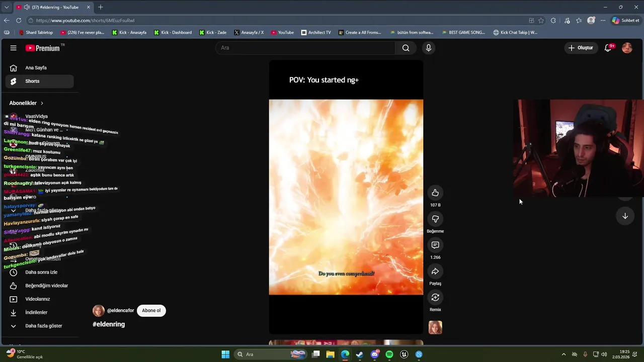Open the BEST GAME SONG bookmark
Screen dimensions: 644x362
(x=463, y=33)
